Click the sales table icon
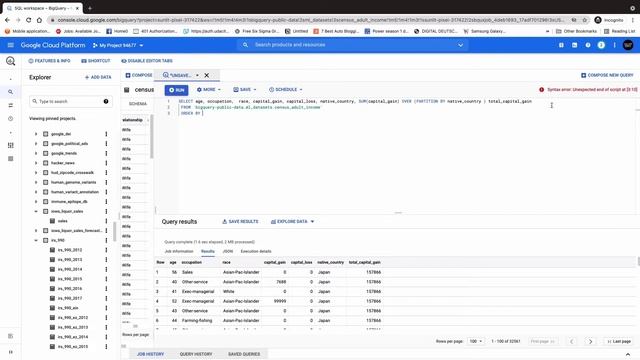Screen dimensions: 640x360 (52, 221)
